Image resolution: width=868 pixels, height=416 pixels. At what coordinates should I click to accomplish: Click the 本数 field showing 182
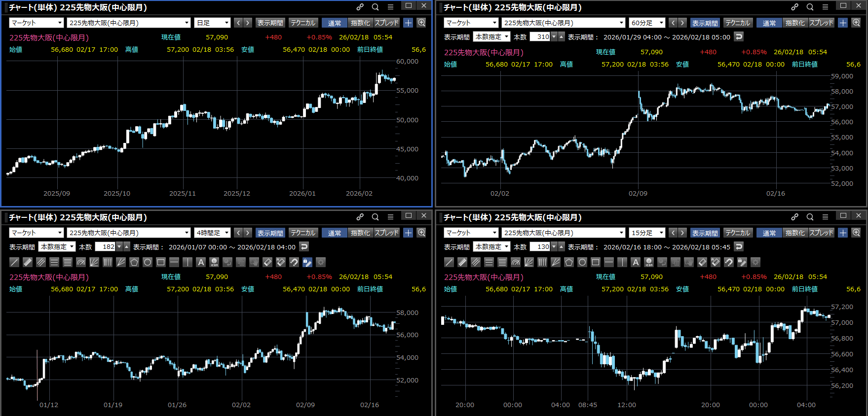pos(105,247)
